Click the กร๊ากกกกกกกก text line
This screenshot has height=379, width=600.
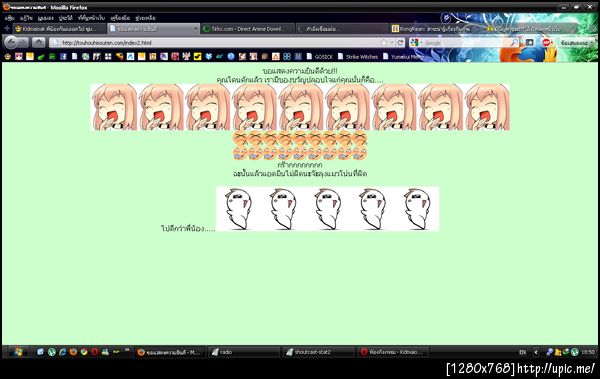pyautogui.click(x=300, y=165)
